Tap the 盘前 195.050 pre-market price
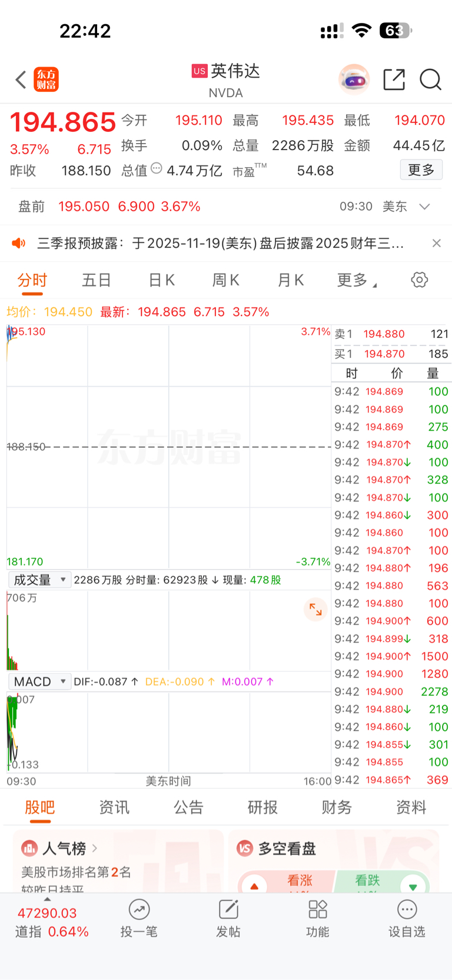452x980 pixels. (x=84, y=207)
